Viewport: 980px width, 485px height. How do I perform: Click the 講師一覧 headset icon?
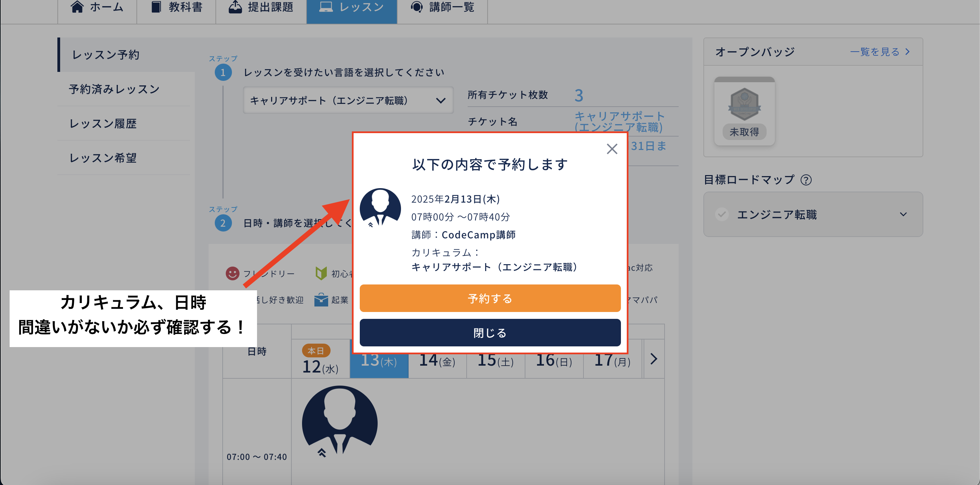pyautogui.click(x=416, y=7)
